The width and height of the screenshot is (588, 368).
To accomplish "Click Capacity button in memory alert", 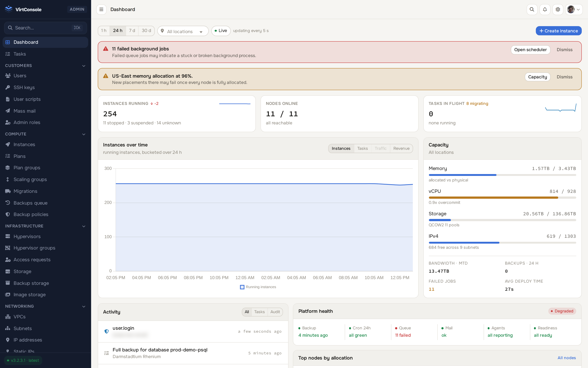I will [x=537, y=77].
